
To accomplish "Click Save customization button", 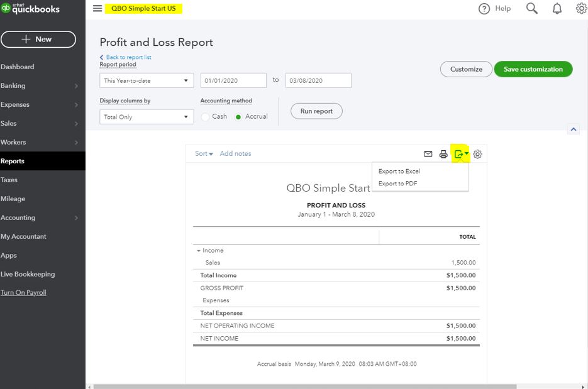I will click(x=533, y=69).
